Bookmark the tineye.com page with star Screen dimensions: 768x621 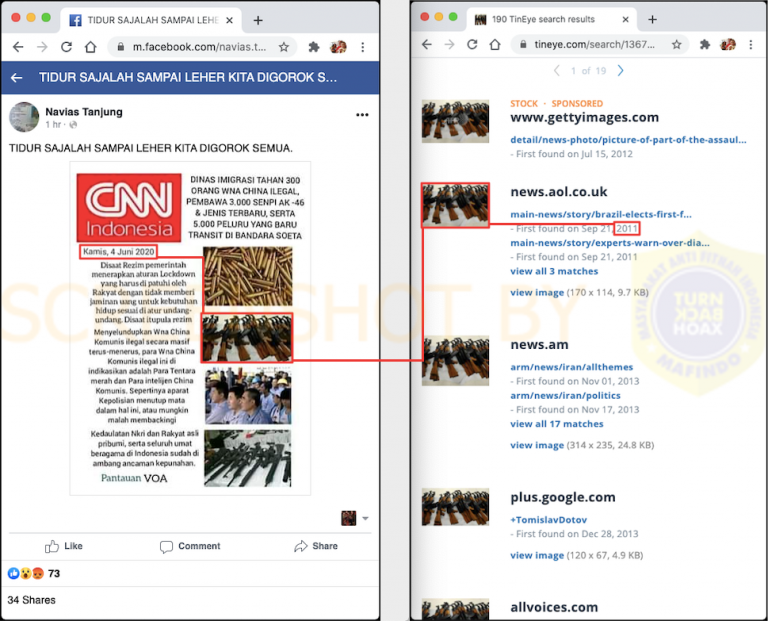click(676, 45)
